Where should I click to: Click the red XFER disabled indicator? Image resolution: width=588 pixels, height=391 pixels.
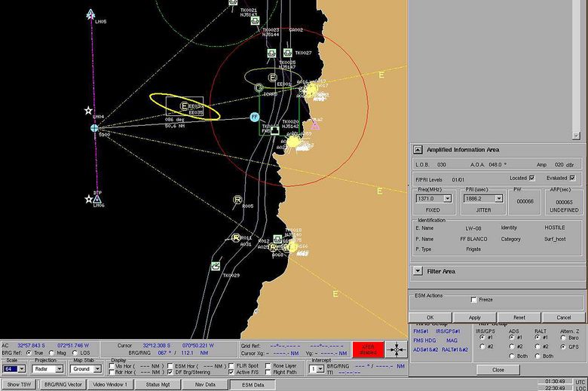pyautogui.click(x=368, y=350)
